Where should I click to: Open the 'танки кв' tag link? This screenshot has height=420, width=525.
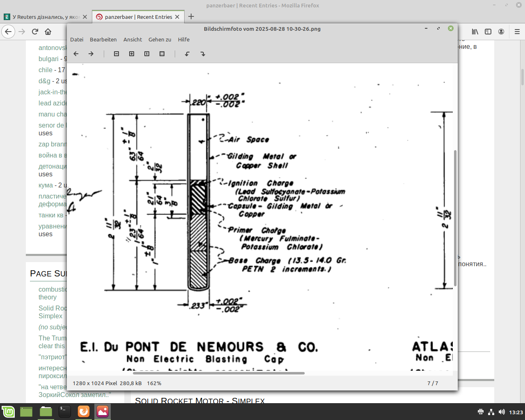(x=51, y=215)
